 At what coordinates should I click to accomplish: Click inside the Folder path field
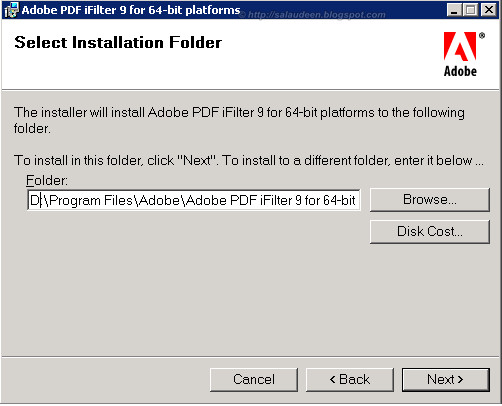[x=194, y=200]
